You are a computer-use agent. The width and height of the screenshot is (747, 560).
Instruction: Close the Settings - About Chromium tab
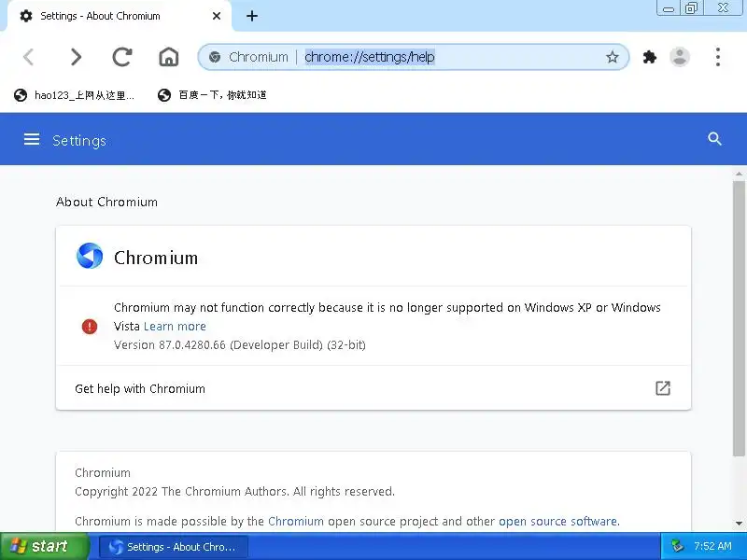(x=217, y=16)
